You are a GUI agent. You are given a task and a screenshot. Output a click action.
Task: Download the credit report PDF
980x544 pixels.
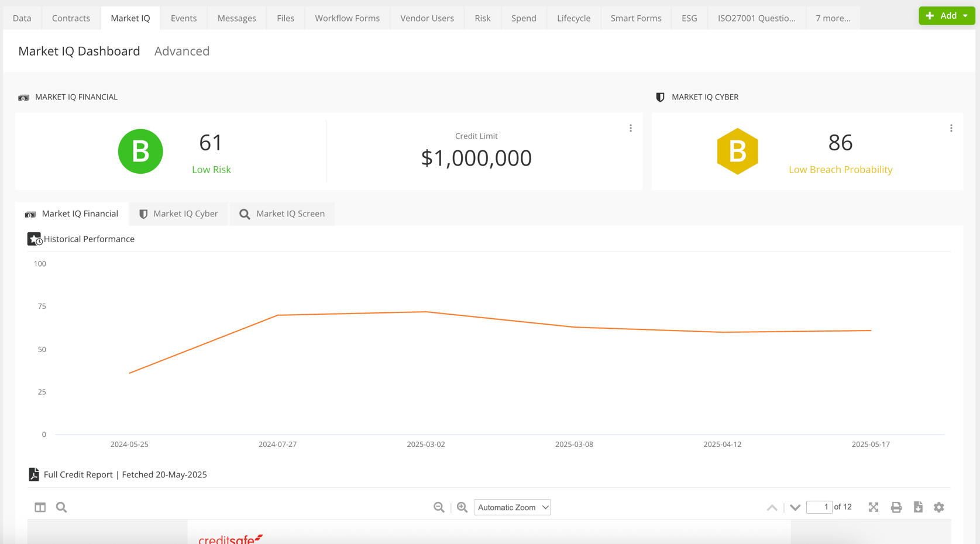click(918, 507)
